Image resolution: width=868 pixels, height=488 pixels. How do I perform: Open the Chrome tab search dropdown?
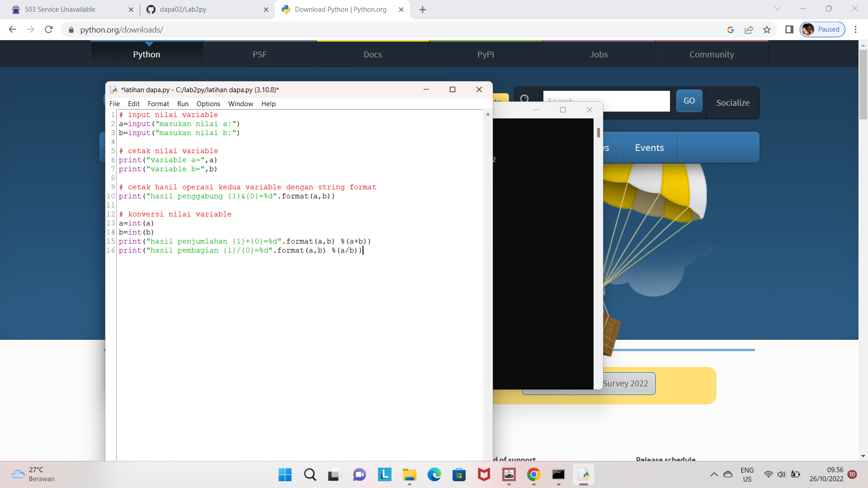click(777, 9)
